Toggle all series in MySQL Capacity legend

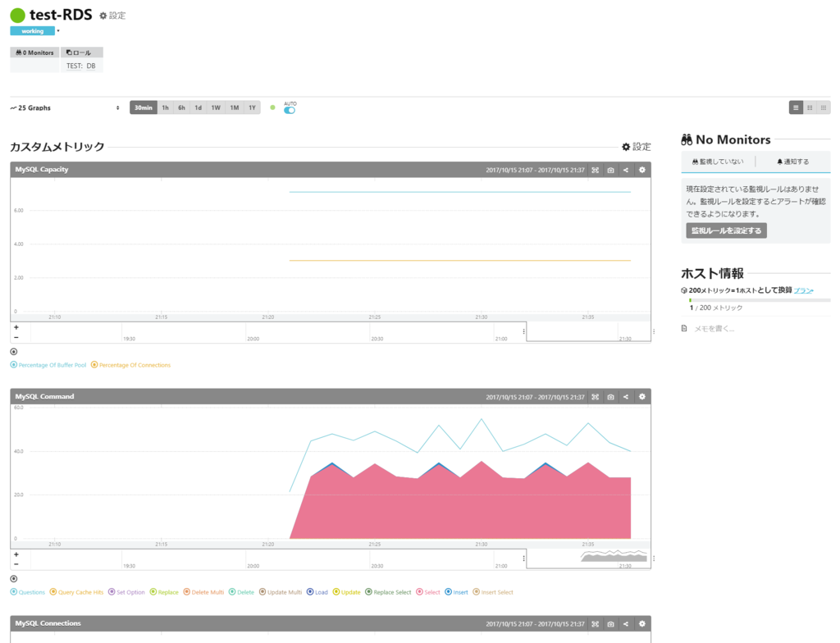pos(14,352)
